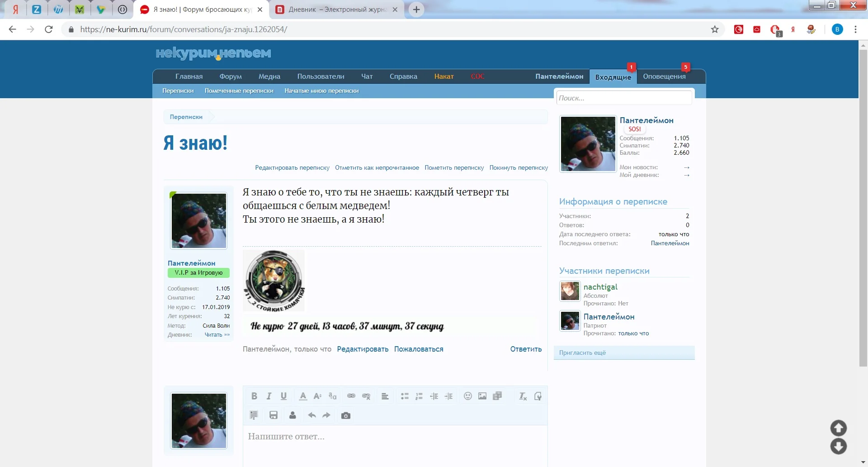
Task: Open the Медиа tab
Action: [x=269, y=76]
